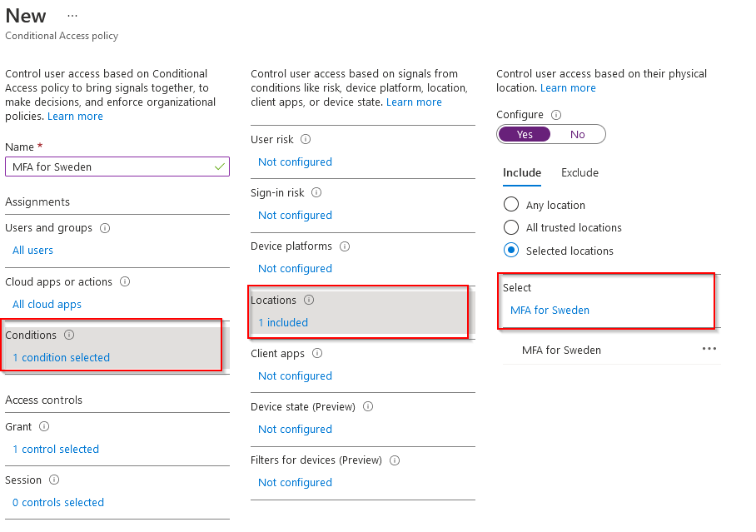Viewport: 756px width, 532px height.
Task: Open ellipsis menu for MFA for Sweden location
Action: point(709,350)
